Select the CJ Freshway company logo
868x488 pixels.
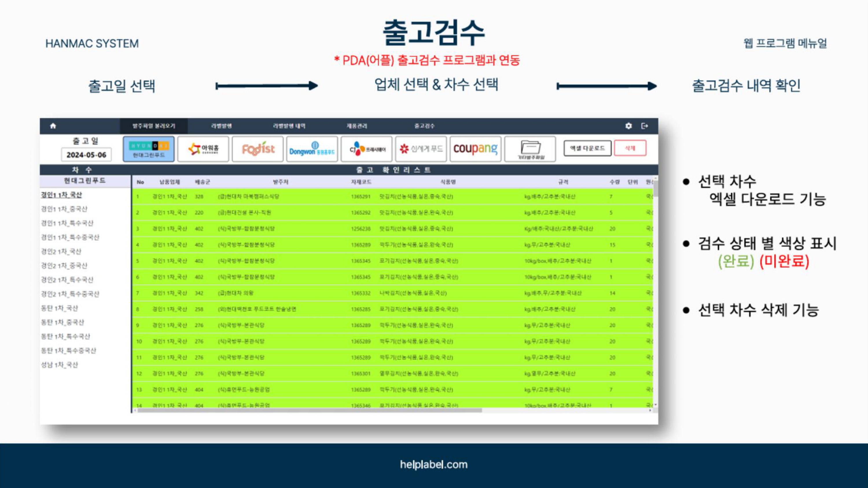click(367, 149)
